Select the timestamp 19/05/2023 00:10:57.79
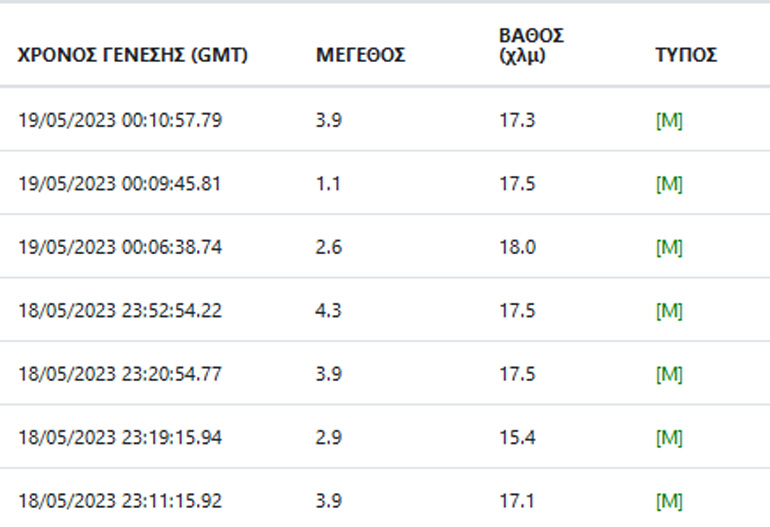 [120, 121]
